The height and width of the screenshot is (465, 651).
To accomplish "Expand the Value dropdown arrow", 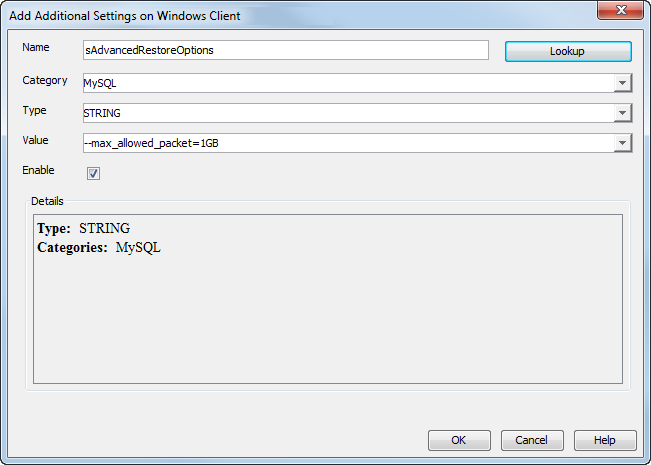I will (x=622, y=143).
